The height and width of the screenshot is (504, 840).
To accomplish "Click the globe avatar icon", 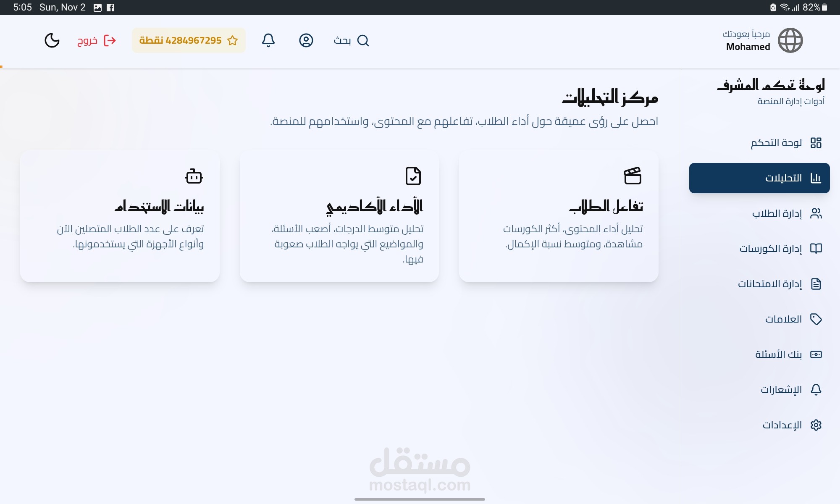I will (x=790, y=40).
